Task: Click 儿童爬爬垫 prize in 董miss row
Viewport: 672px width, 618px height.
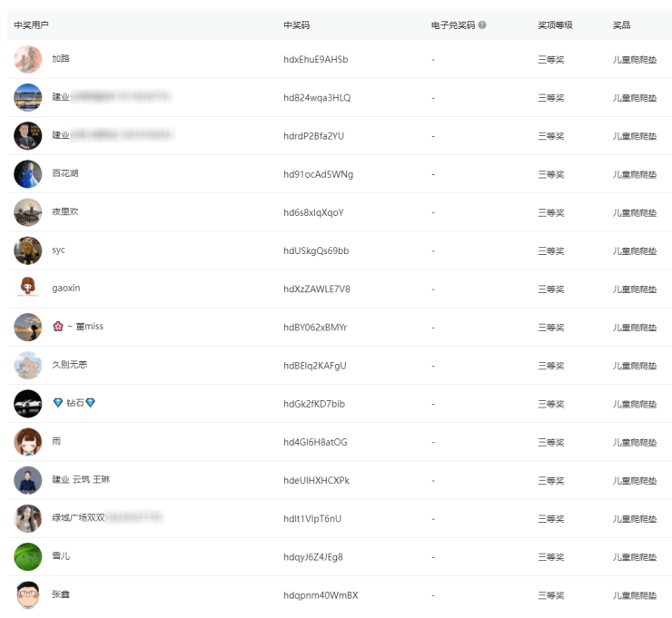Action: (x=635, y=328)
